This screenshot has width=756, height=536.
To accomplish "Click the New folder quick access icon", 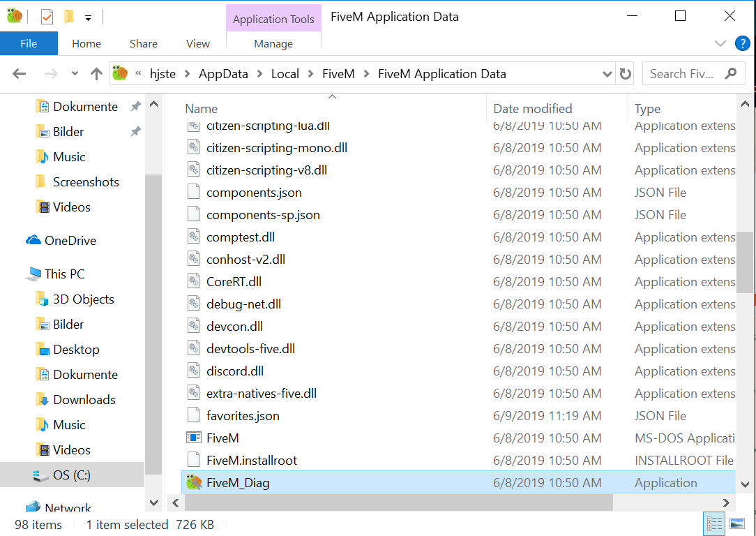I will click(69, 17).
